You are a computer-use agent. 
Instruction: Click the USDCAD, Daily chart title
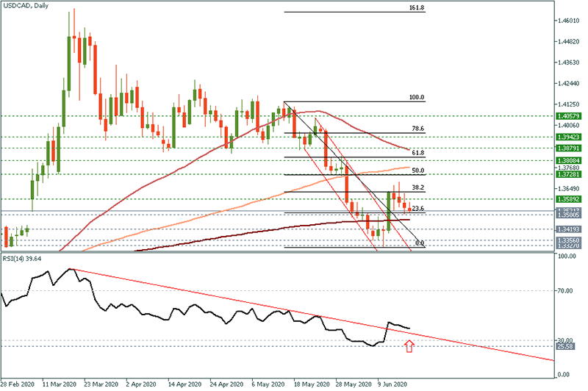[27, 7]
